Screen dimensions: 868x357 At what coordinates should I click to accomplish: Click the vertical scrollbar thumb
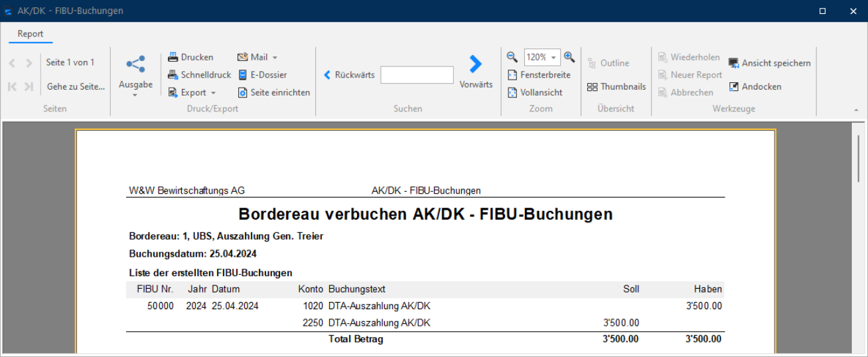[859, 159]
